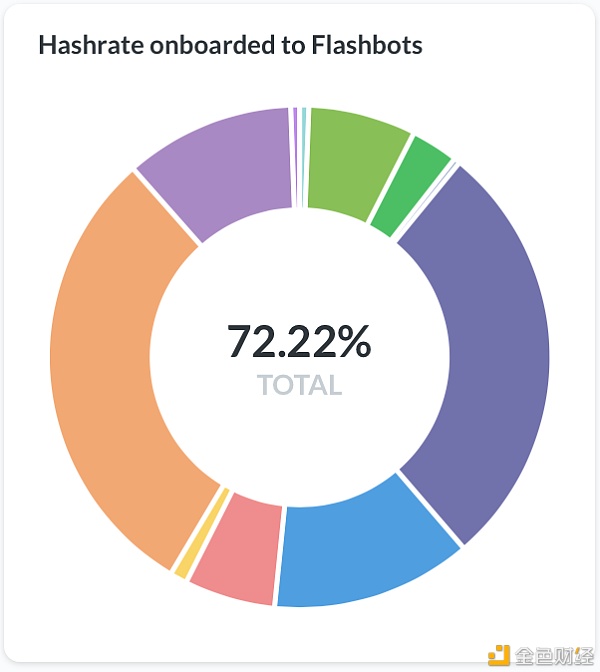Click the Hashrate onboarded to Flashbots title
Screen dimensions: 600x672
point(231,45)
